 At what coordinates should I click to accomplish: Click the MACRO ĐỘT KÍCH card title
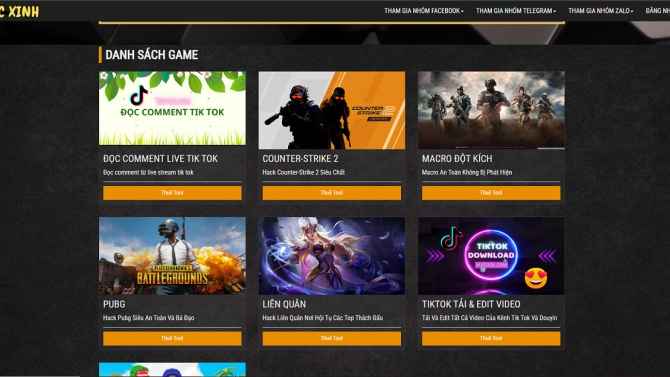[x=457, y=159]
